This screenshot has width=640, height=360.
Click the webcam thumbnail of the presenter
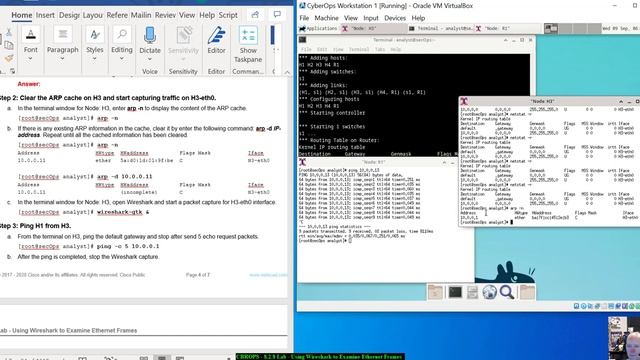click(x=624, y=338)
